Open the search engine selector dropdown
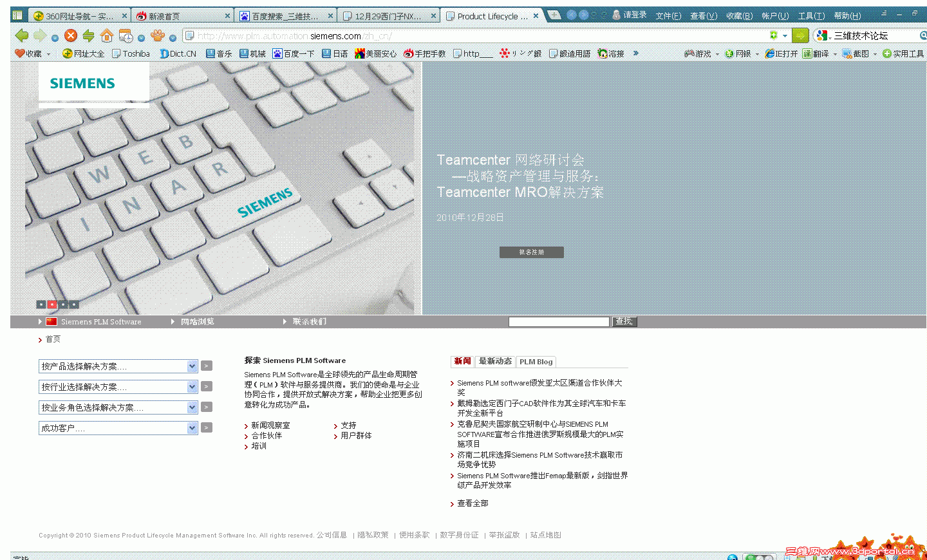The width and height of the screenshot is (927, 560). pos(821,35)
